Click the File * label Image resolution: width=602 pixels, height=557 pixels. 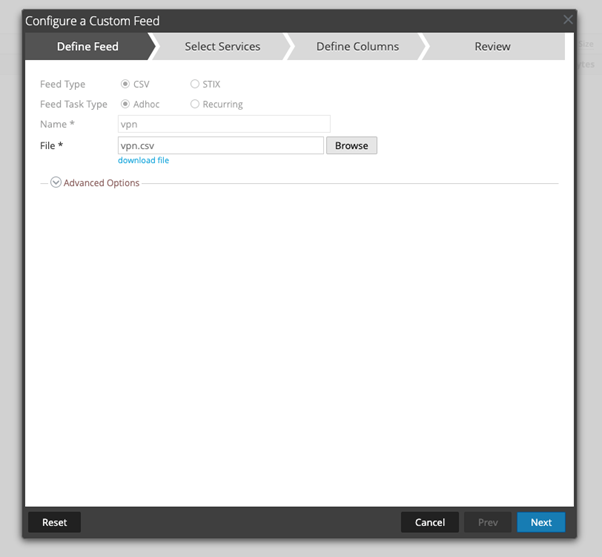pos(51,145)
